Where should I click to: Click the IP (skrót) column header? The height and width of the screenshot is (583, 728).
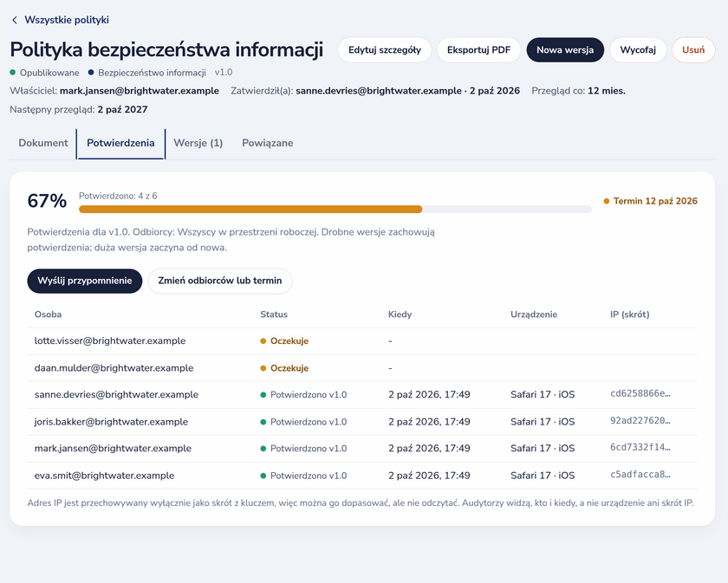click(629, 314)
